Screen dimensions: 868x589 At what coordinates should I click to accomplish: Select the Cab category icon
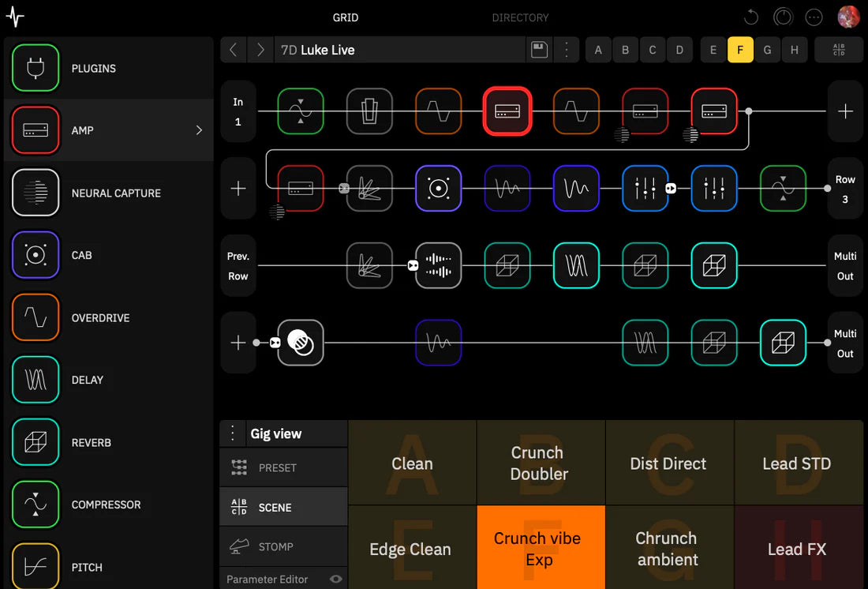point(35,255)
